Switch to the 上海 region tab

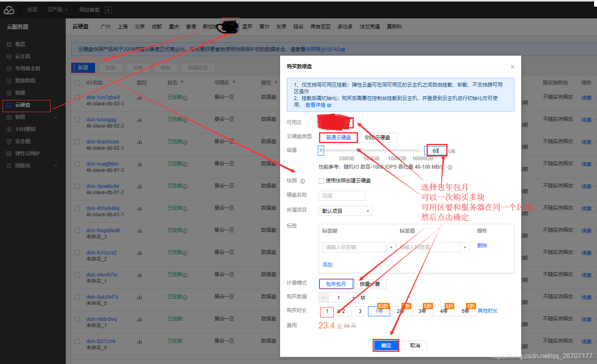123,26
